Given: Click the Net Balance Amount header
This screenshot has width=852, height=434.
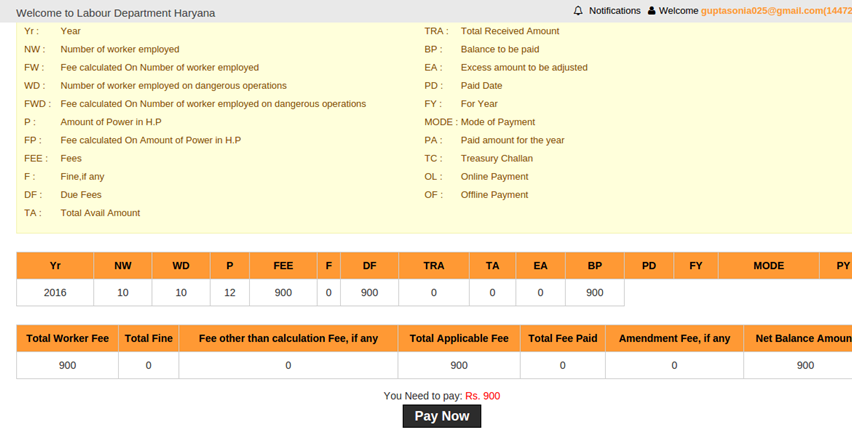Looking at the screenshot, I should coord(802,339).
